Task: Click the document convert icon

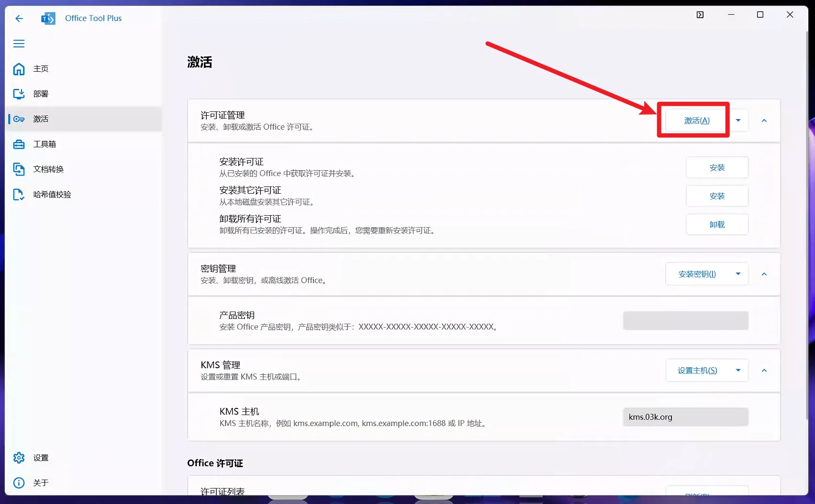Action: 19,169
